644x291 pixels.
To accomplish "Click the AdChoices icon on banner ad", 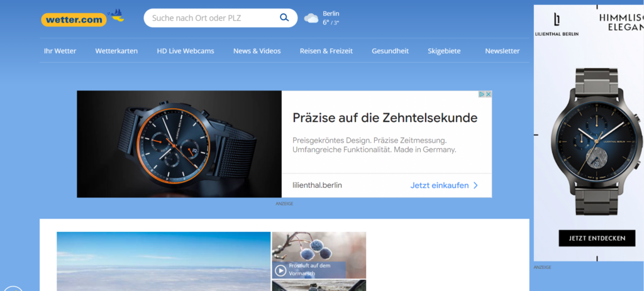I will (485, 94).
